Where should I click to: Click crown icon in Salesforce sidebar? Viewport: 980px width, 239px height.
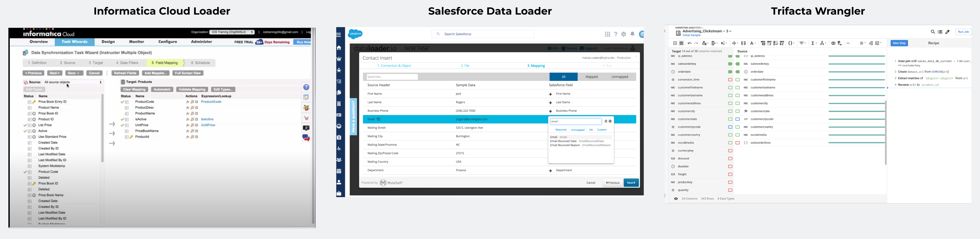pyautogui.click(x=339, y=59)
